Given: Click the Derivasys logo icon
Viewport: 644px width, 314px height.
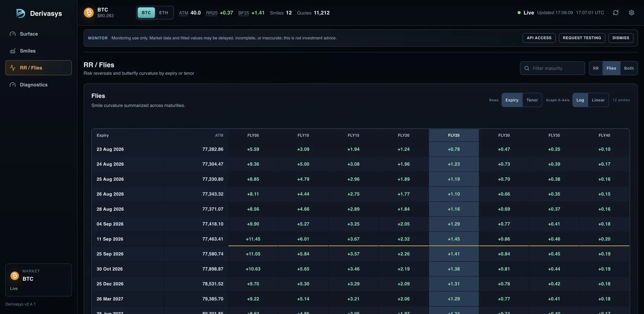Looking at the screenshot, I should pyautogui.click(x=20, y=14).
